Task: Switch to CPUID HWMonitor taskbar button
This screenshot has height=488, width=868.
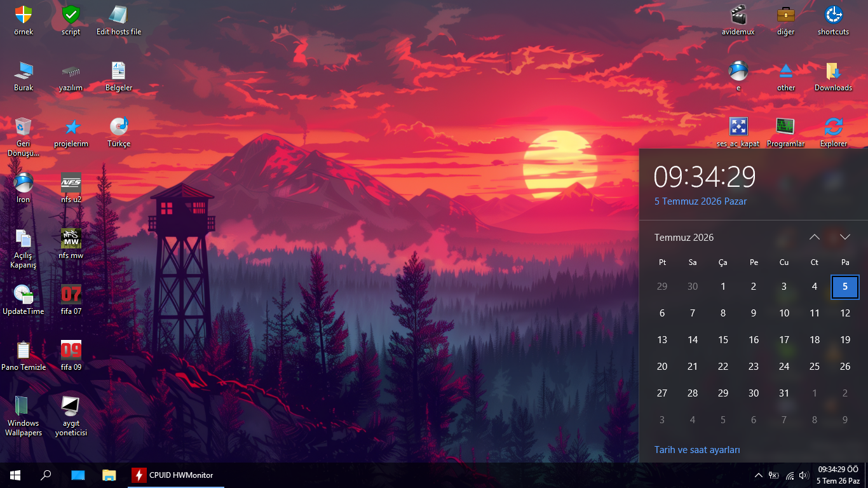Action: point(176,475)
